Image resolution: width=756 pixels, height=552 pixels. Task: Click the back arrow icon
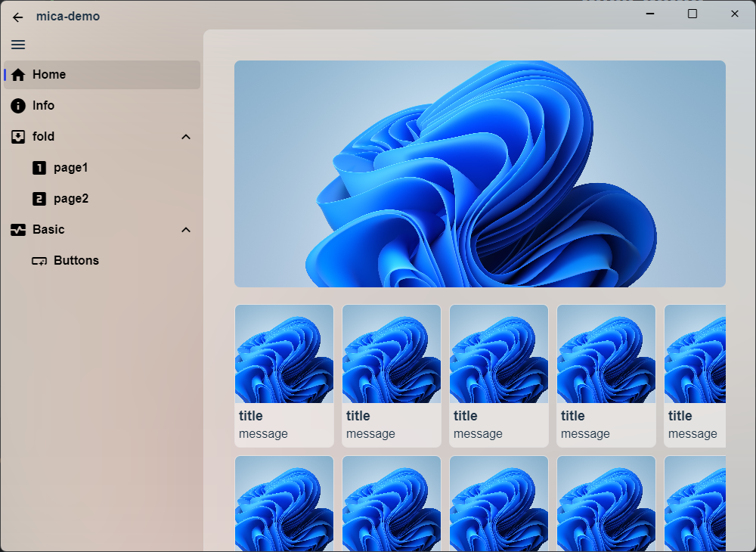coord(18,17)
